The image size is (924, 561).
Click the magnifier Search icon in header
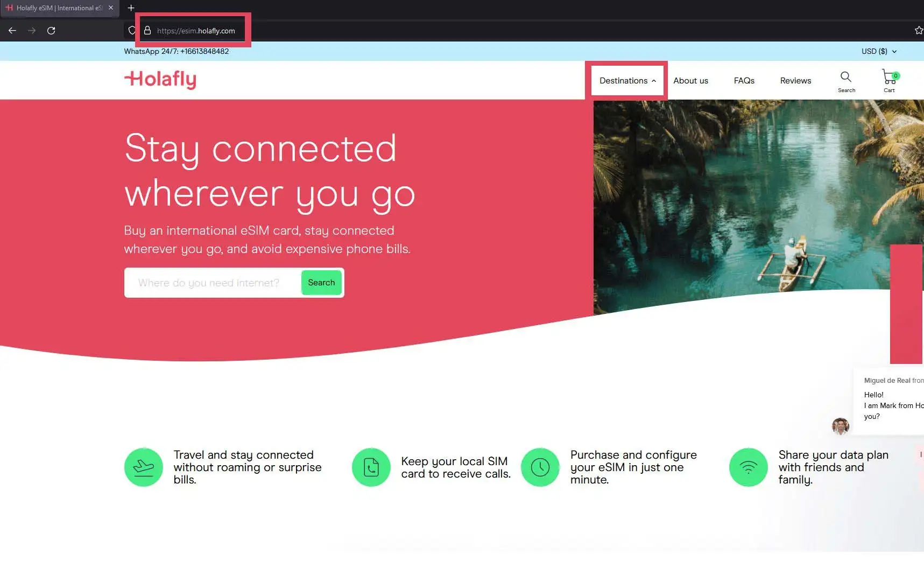(x=846, y=78)
